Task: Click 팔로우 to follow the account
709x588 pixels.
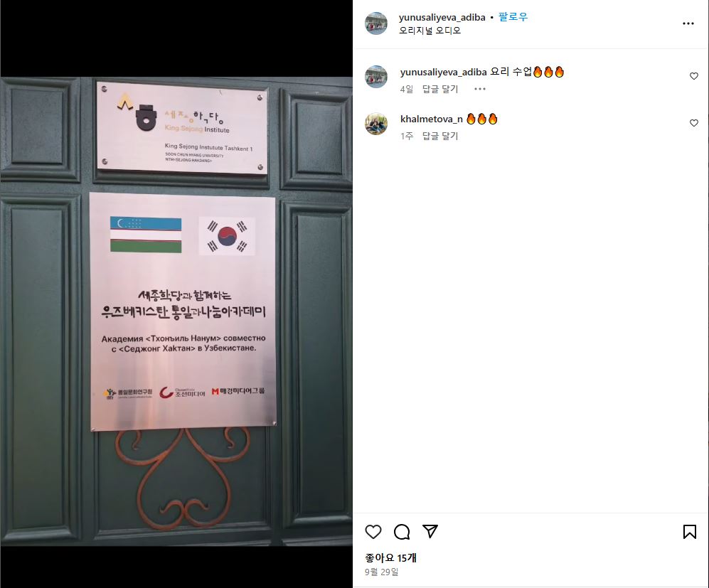Action: point(513,17)
